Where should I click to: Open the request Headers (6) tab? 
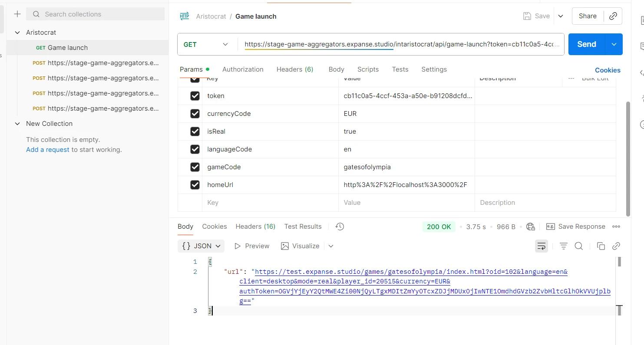click(x=295, y=69)
